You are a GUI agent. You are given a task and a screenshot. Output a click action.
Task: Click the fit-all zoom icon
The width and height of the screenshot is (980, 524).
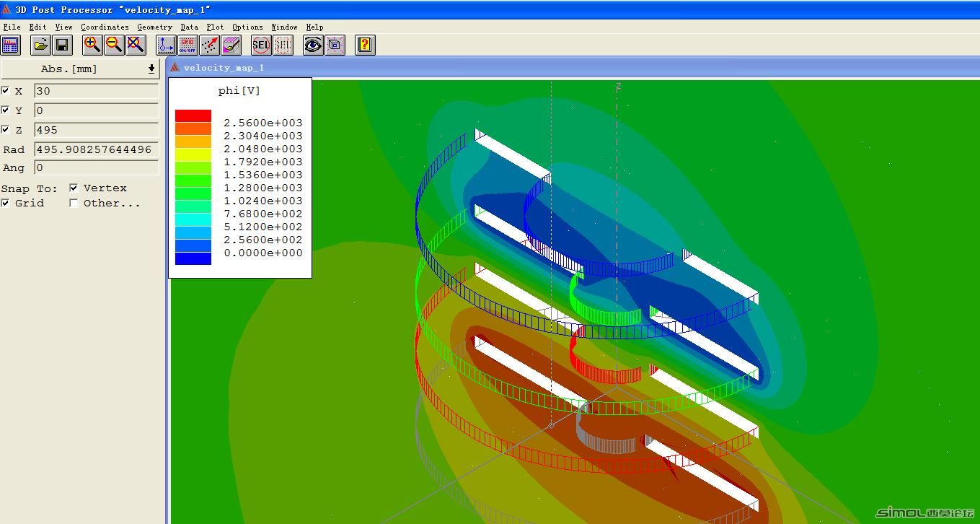[x=136, y=45]
